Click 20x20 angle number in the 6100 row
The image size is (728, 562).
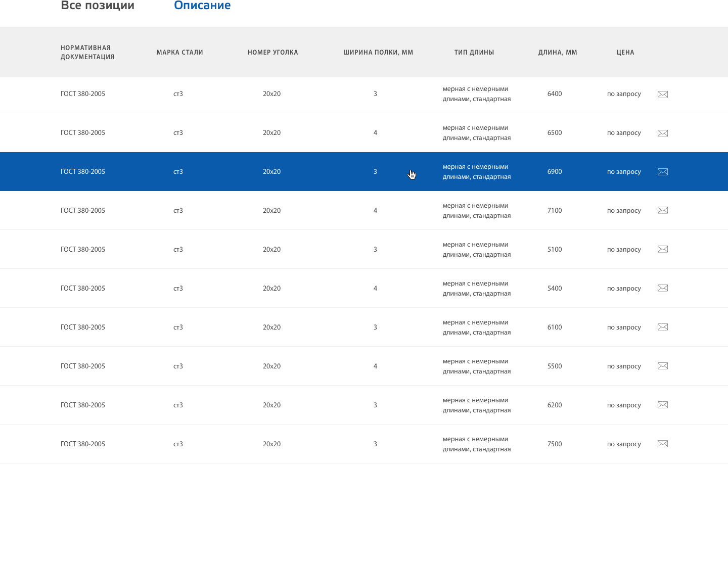(x=271, y=327)
